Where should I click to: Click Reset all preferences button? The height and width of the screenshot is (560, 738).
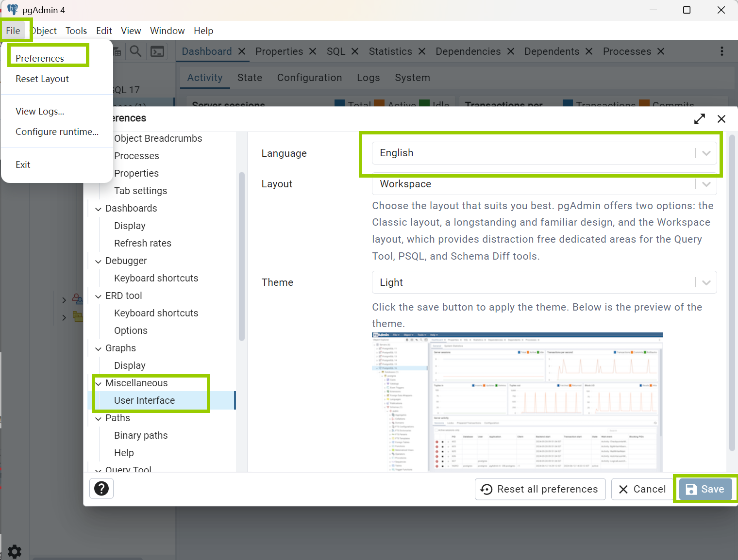coord(540,489)
